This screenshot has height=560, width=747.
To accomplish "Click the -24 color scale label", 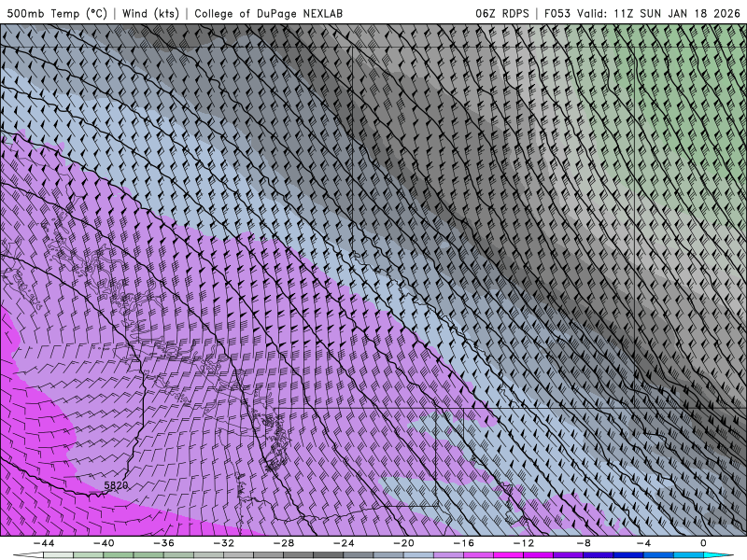I will pyautogui.click(x=344, y=543).
